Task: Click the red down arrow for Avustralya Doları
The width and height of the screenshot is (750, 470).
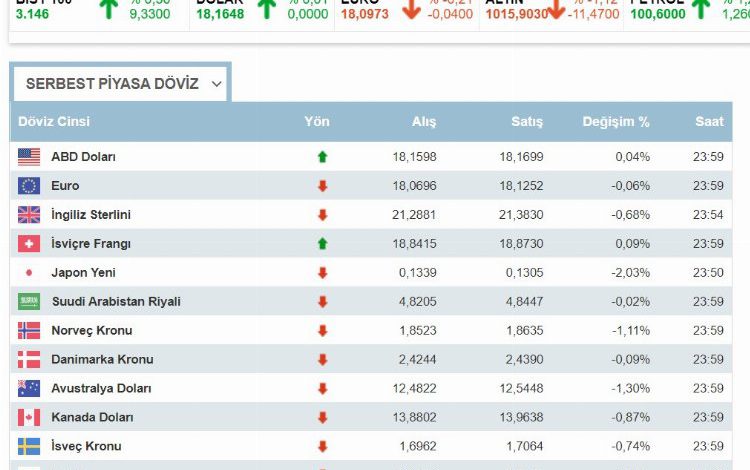Action: (322, 388)
